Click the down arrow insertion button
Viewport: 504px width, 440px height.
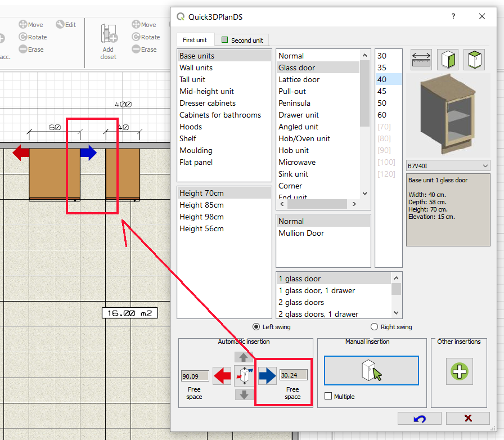click(x=244, y=394)
